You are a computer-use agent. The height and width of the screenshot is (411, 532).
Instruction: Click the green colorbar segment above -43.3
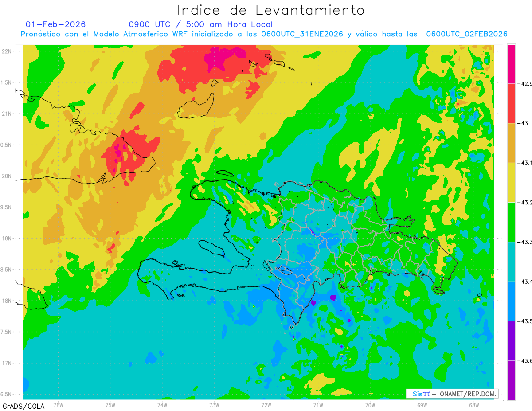tap(511, 222)
